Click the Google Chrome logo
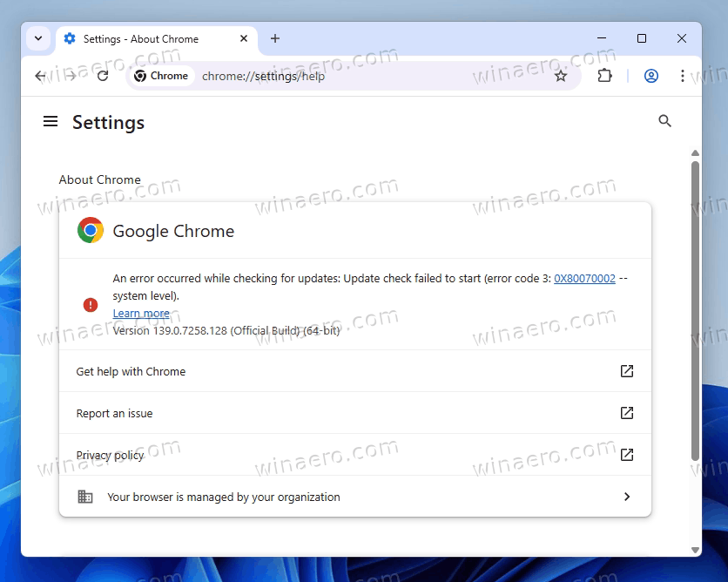Screen dimensions: 728x582 pos(90,230)
